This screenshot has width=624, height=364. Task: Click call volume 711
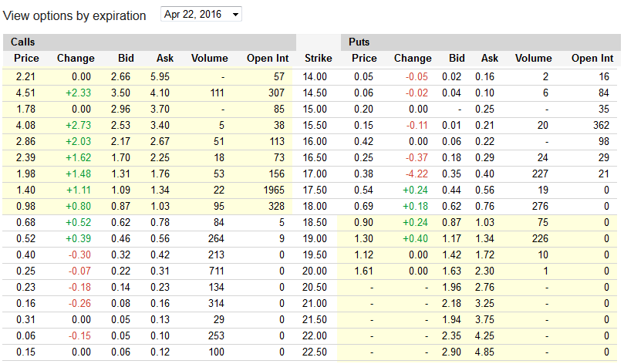(217, 271)
